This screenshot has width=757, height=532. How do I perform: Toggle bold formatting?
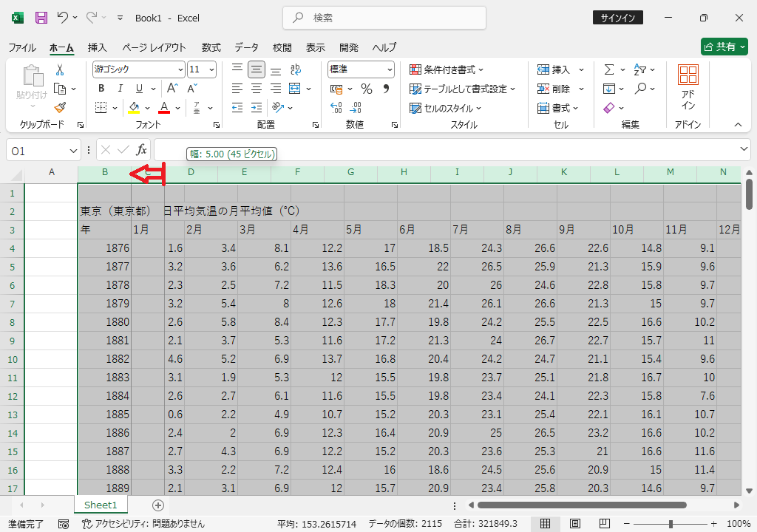click(x=101, y=89)
